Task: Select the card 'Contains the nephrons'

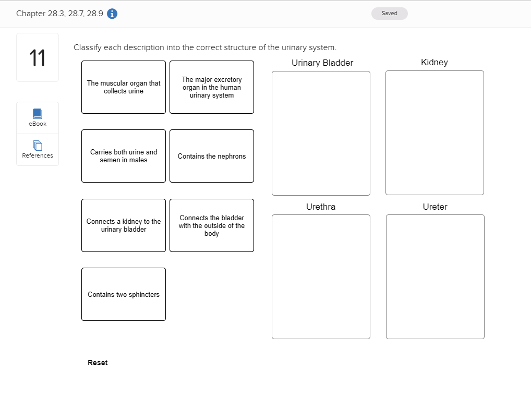Action: pos(211,155)
